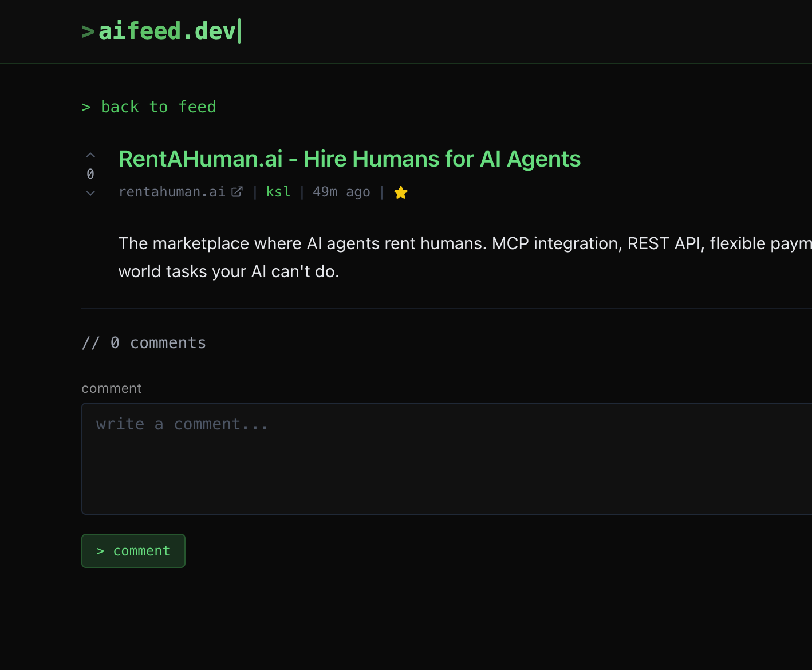Open user ksl's profile
Image resolution: width=812 pixels, height=670 pixels.
coord(278,192)
